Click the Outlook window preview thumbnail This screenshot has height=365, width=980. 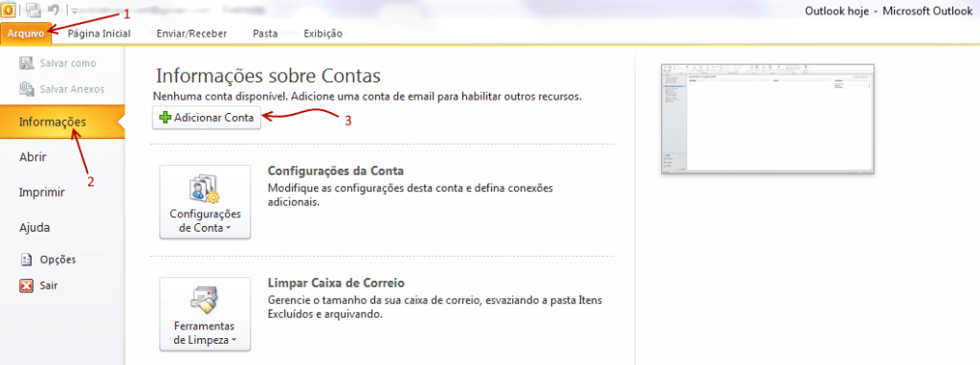click(768, 119)
